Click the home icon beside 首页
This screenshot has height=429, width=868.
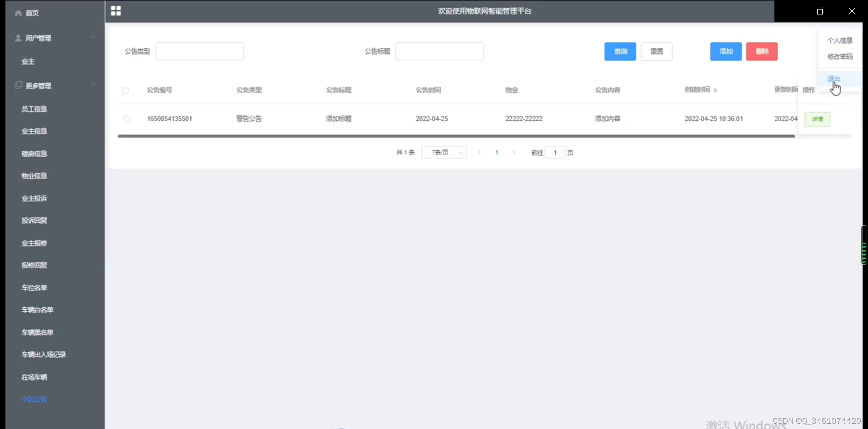coord(18,13)
